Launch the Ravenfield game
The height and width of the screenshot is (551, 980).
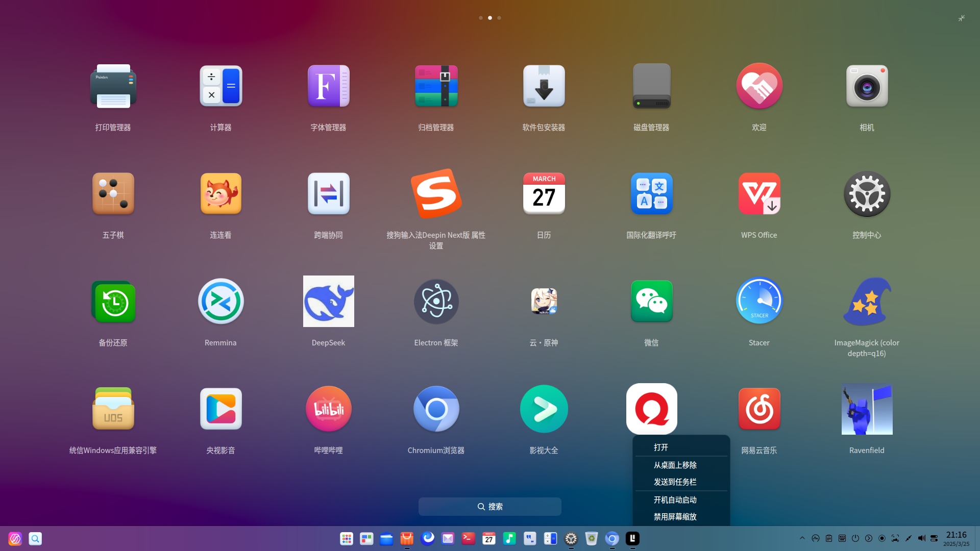pyautogui.click(x=867, y=409)
